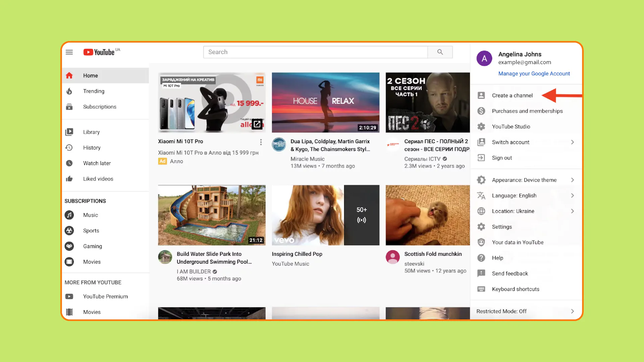The height and width of the screenshot is (362, 644).
Task: Click the Angelina Johns account avatar
Action: (484, 58)
